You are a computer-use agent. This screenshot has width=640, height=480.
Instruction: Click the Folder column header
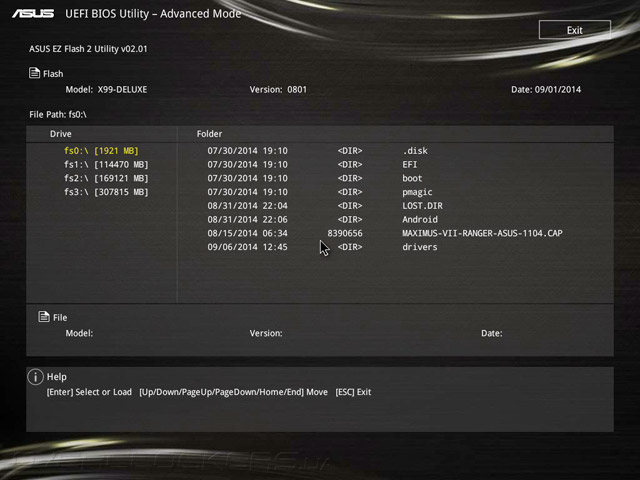pos(209,134)
